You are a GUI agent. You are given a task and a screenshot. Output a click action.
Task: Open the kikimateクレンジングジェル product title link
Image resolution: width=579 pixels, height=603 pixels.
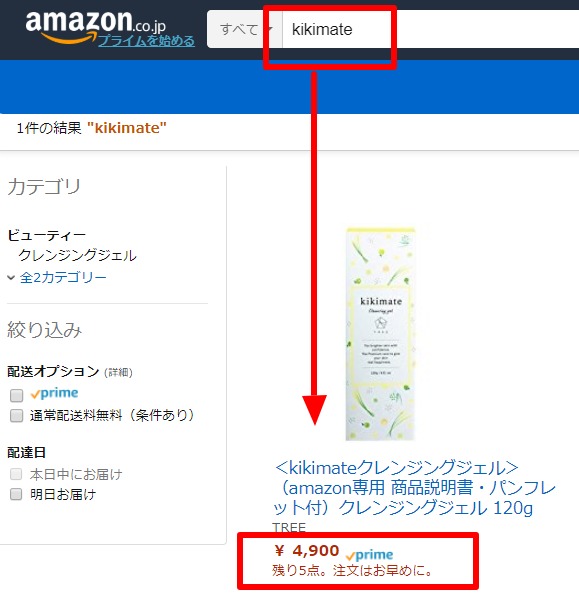414,488
